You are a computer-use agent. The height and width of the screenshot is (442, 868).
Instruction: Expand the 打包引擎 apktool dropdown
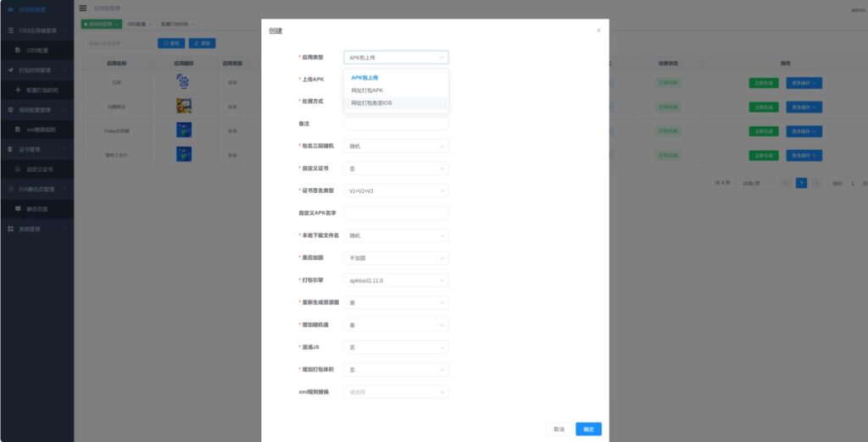396,280
